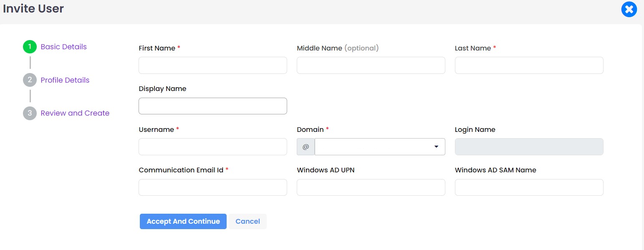Select step 1 green circle icon
Screen dimensions: 644x250
point(30,47)
